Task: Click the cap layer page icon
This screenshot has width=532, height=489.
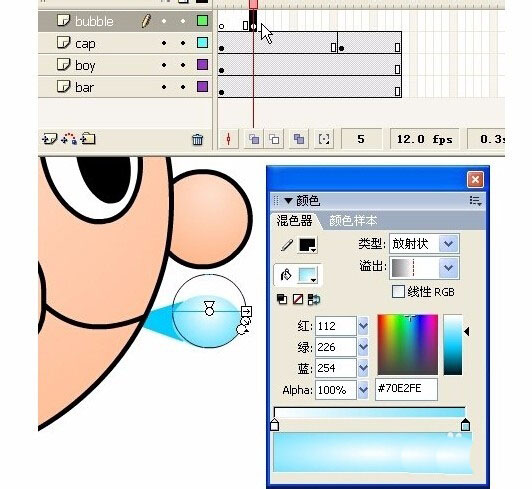Action: pyautogui.click(x=63, y=42)
